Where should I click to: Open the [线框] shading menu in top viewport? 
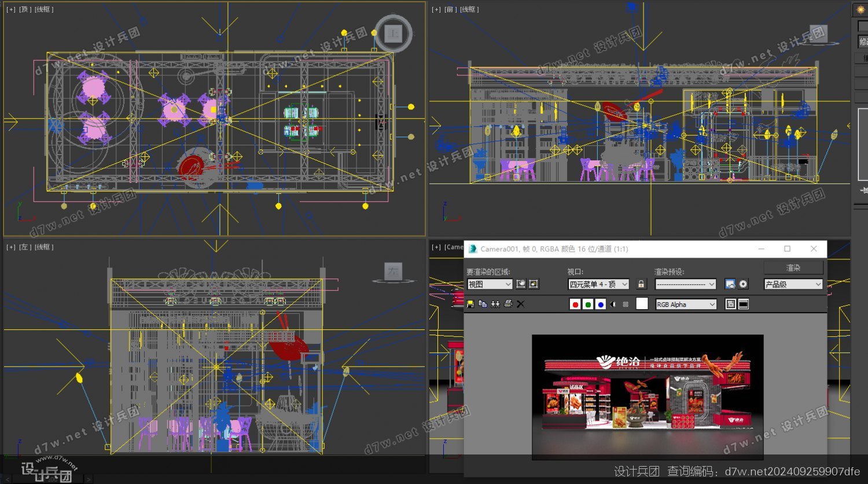(44, 9)
